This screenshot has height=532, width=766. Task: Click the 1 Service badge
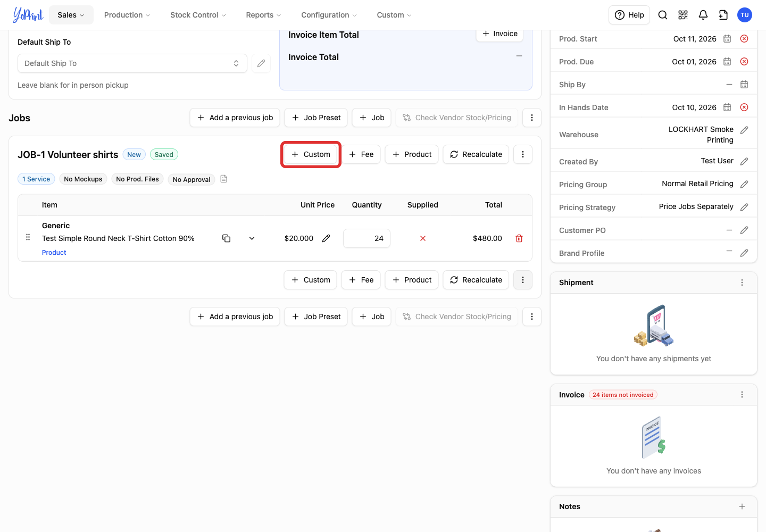tap(36, 179)
